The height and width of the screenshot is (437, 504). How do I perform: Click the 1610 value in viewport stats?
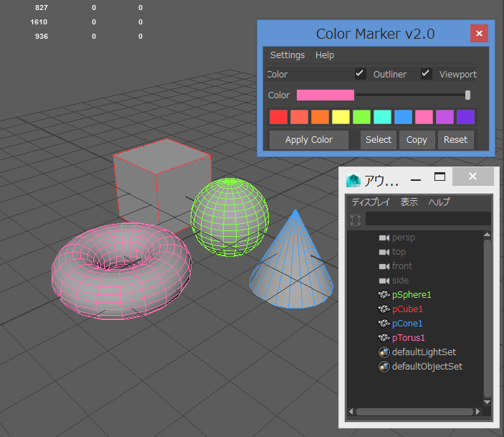pos(39,22)
